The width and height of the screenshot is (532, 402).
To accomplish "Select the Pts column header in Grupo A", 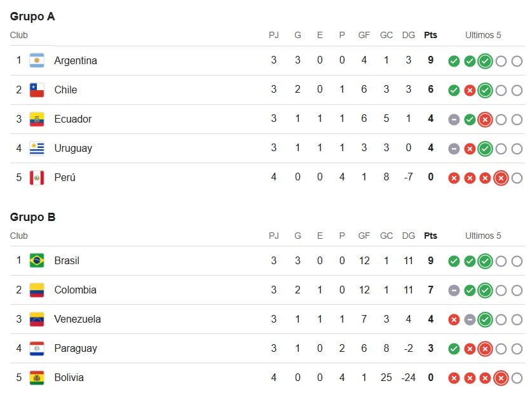I will pyautogui.click(x=430, y=36).
